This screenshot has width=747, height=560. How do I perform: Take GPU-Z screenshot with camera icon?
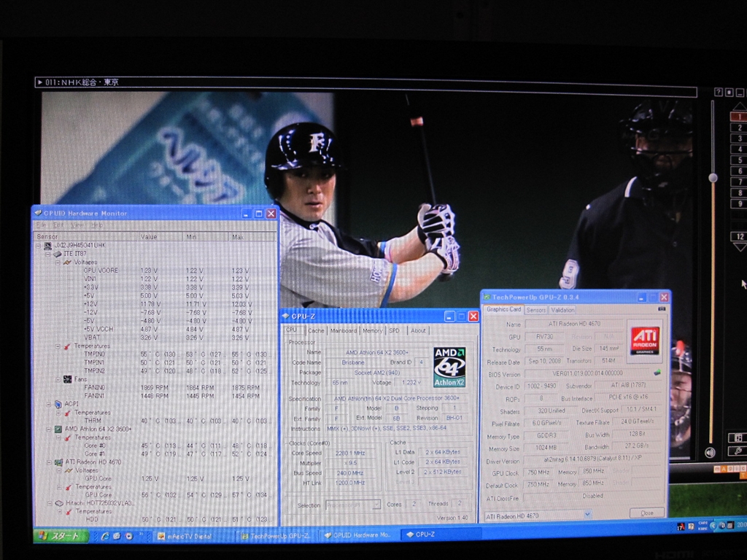click(661, 309)
